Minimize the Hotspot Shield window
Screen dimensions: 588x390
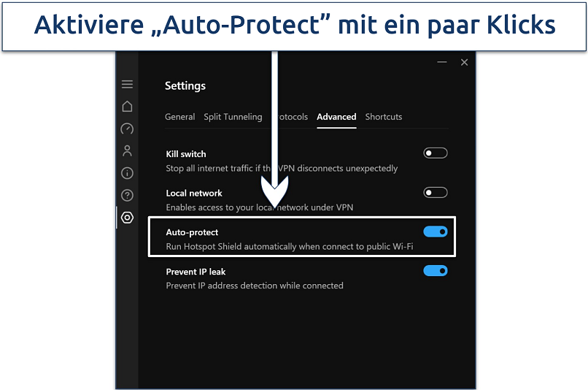coord(442,62)
